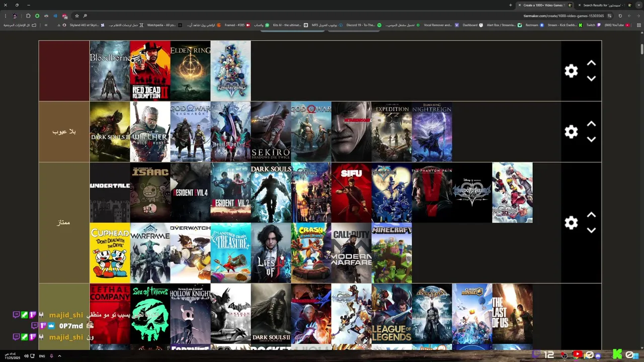This screenshot has height=362, width=644.
Task: Click the Discord icon in the taskbar
Action: [x=598, y=355]
